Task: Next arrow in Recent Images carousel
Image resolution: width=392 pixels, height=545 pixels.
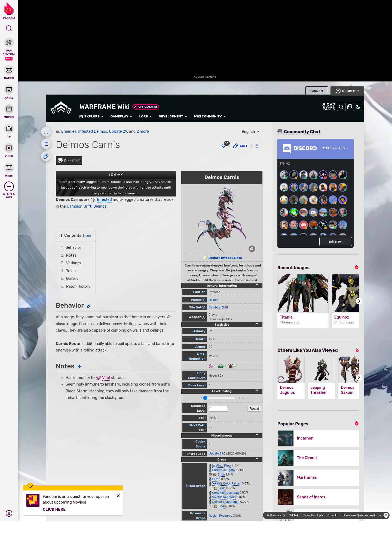Action: 359,301
